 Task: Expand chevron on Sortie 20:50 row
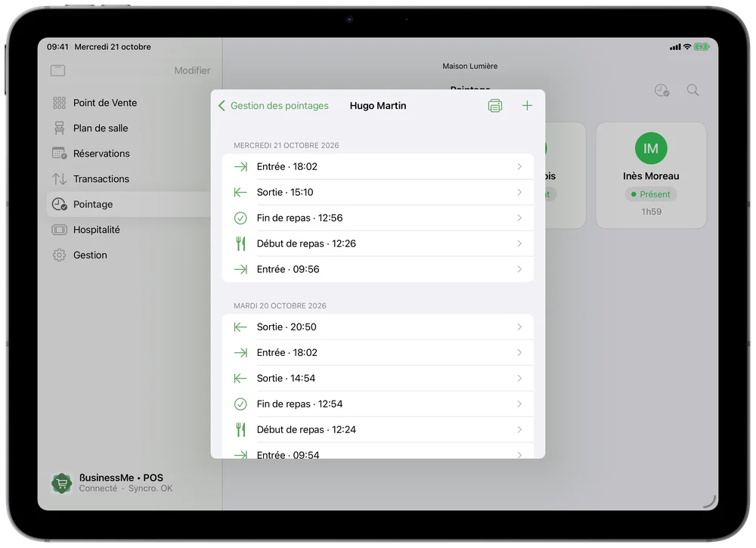tap(519, 327)
